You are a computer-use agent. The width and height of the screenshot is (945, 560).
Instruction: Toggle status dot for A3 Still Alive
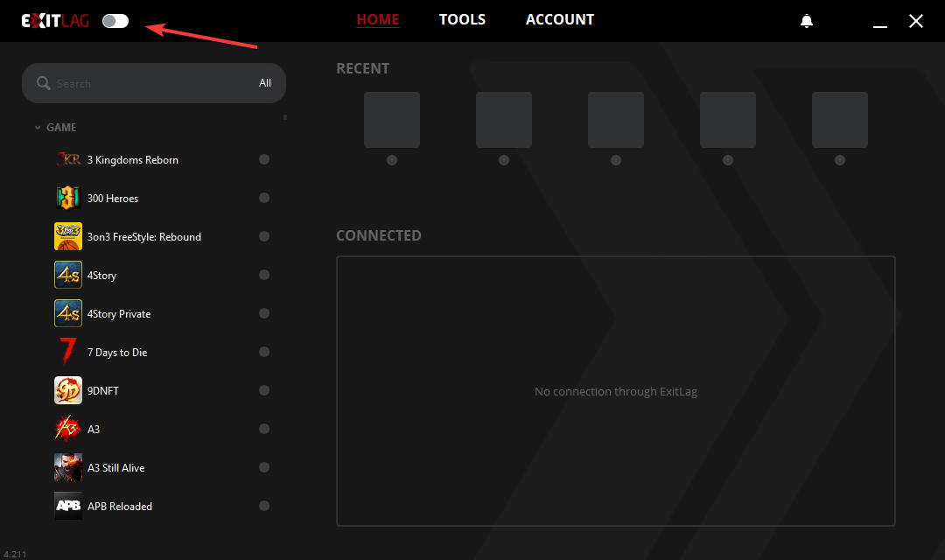tap(264, 468)
